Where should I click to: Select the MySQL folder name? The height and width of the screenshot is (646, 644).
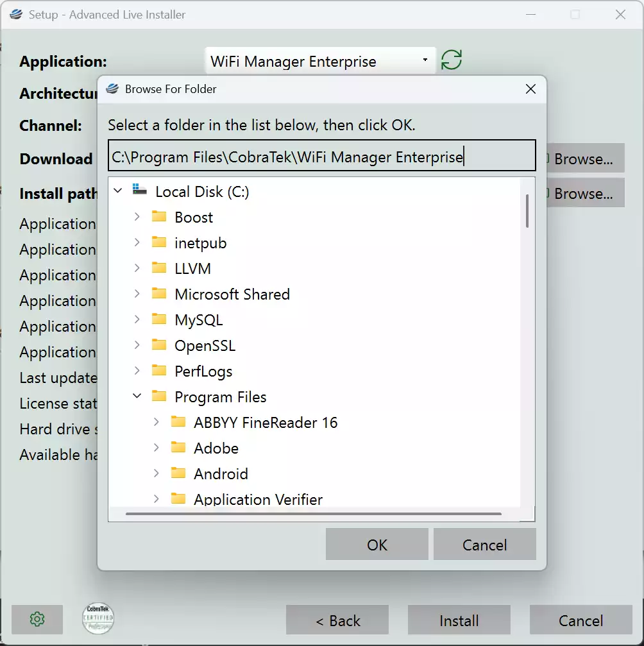click(199, 319)
